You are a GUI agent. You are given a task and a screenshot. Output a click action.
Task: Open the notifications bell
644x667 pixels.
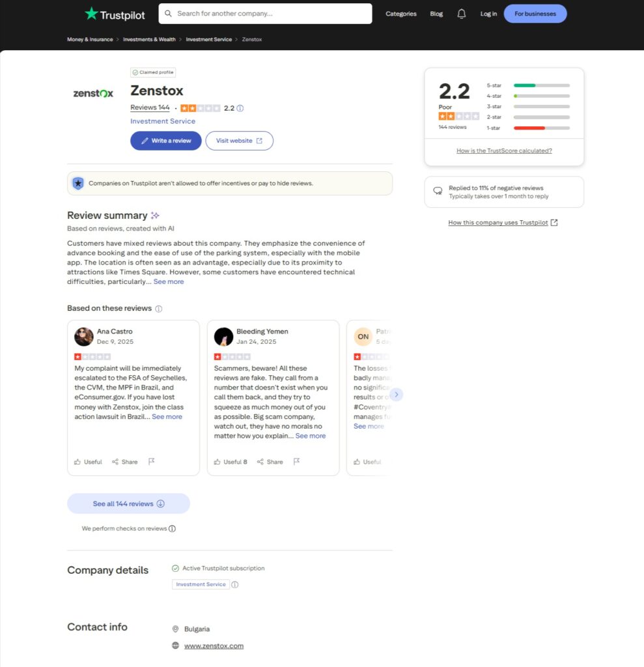(x=462, y=13)
